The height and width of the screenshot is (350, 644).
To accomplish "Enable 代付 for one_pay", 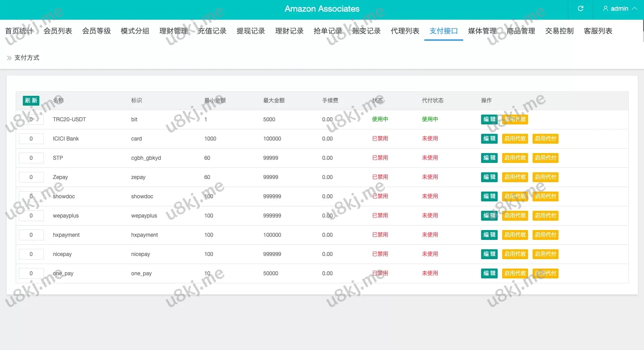I will click(x=545, y=273).
